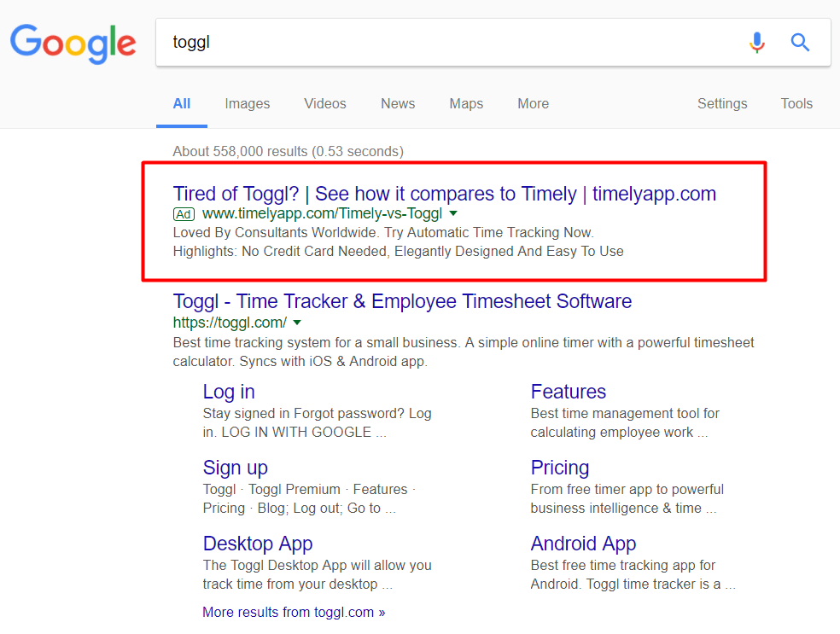This screenshot has height=634, width=840.
Task: Expand dropdown arrow next to timelyapp.com URL
Action: tap(453, 213)
